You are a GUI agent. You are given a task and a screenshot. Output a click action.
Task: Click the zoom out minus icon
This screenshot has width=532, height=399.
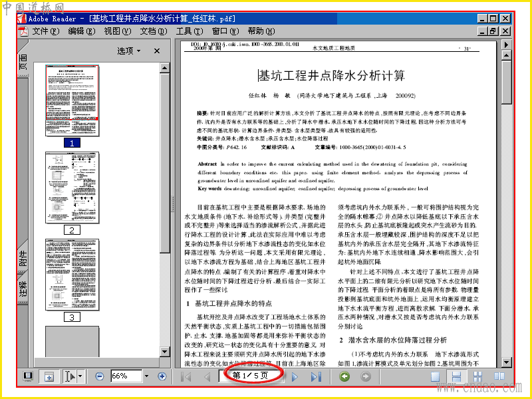tap(99, 376)
